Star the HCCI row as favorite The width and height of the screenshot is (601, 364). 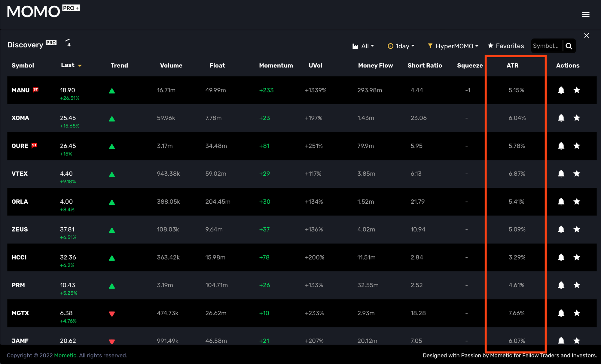tap(576, 257)
